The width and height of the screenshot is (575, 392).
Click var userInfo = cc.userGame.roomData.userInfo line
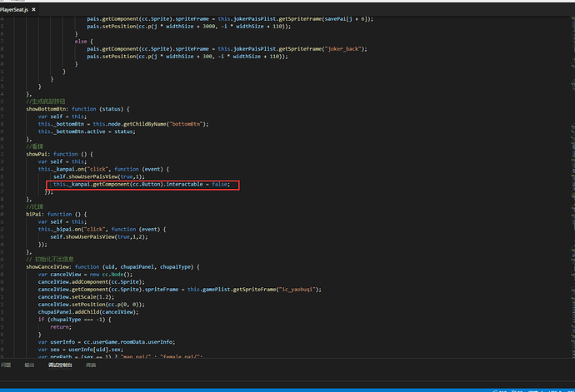pyautogui.click(x=107, y=342)
